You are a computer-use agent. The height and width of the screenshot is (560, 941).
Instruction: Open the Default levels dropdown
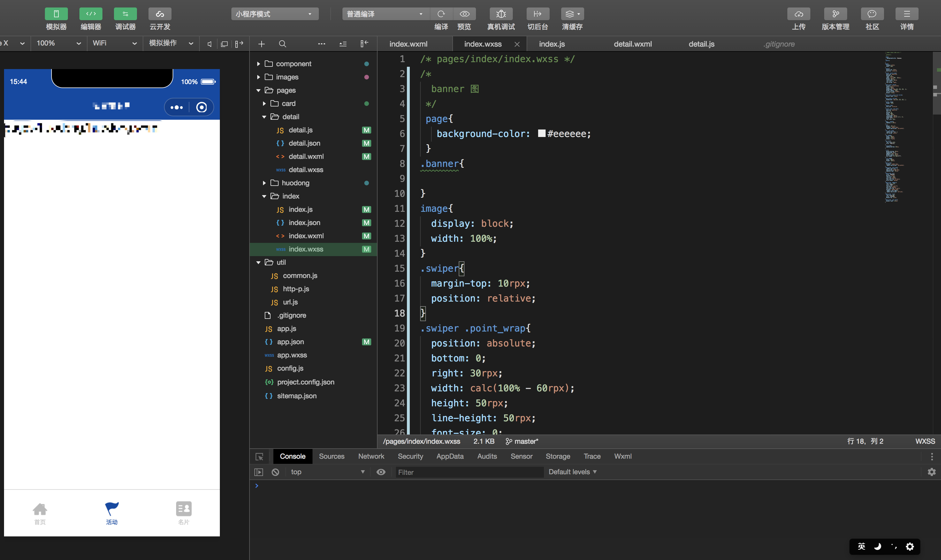pos(572,472)
